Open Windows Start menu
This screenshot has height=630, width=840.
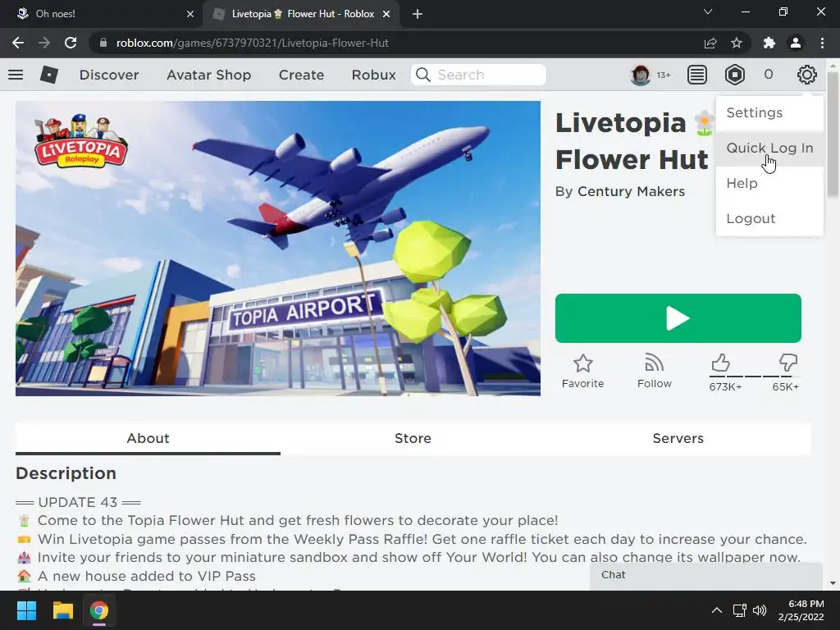click(26, 610)
